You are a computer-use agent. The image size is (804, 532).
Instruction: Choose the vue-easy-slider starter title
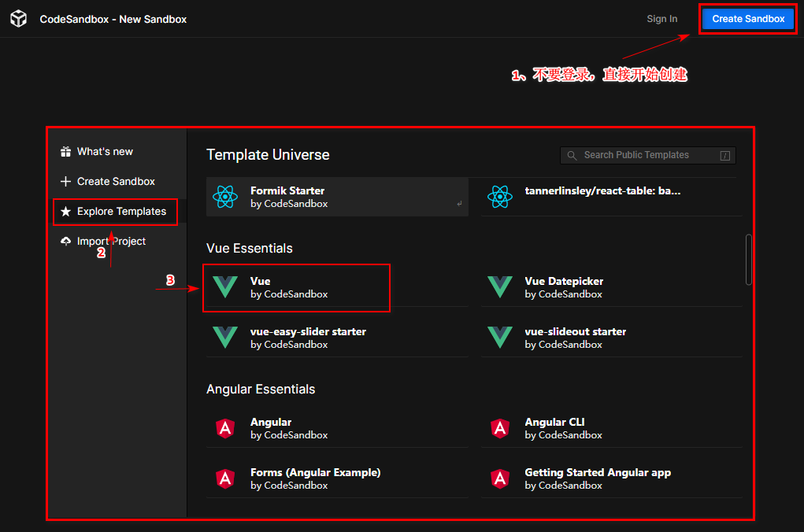[308, 331]
